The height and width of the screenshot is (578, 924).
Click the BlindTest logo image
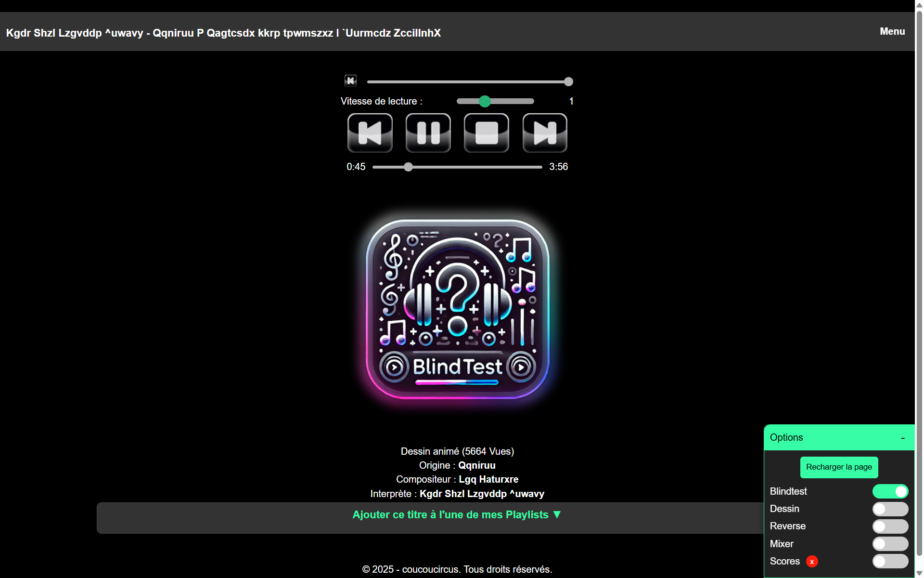coord(457,309)
